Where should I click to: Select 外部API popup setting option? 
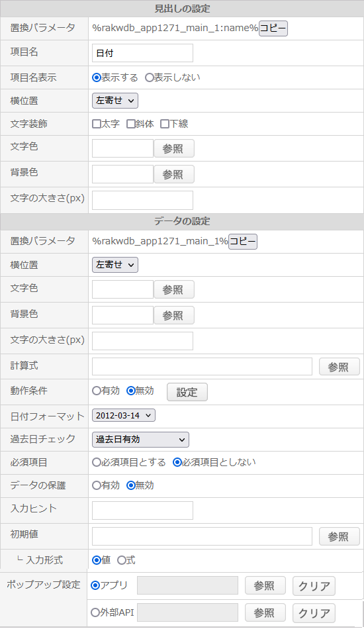tap(95, 612)
